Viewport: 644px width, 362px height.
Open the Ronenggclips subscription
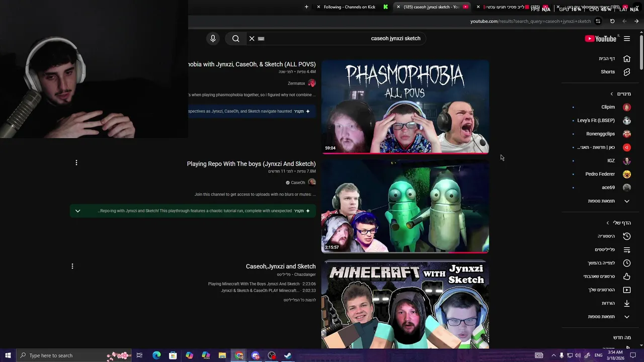600,134
